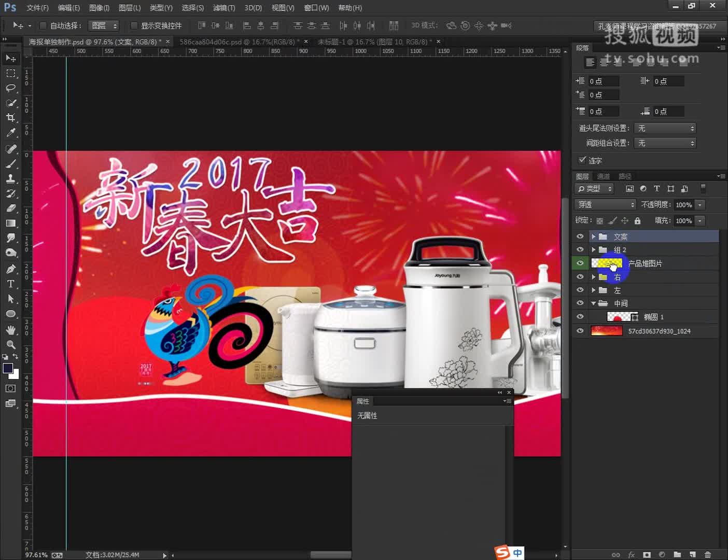Left align text in paragraph panel

click(590, 63)
